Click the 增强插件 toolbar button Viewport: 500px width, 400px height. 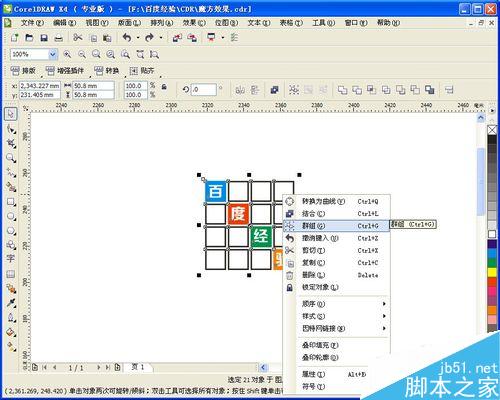click(x=64, y=71)
